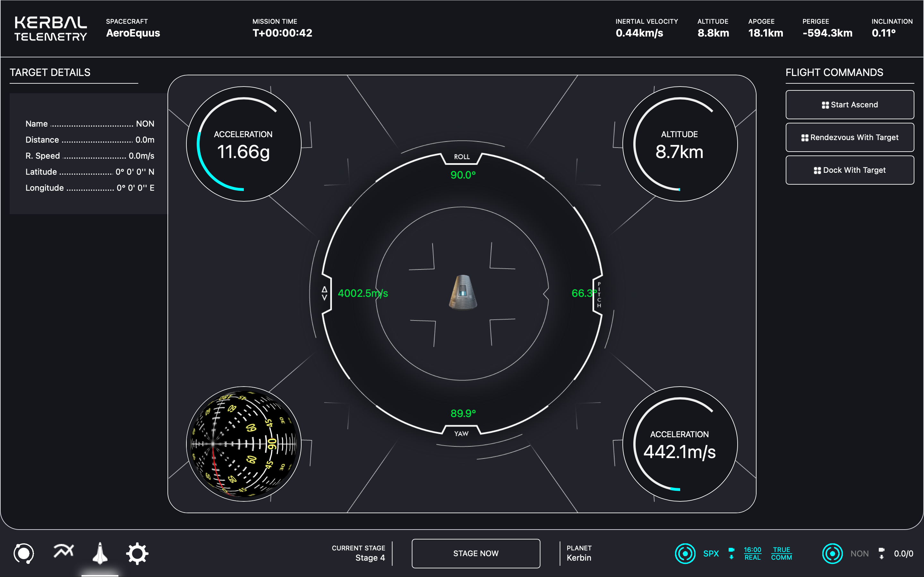Viewport: 924px width, 577px height.
Task: Click the navball attitude sphere
Action: [x=244, y=444]
